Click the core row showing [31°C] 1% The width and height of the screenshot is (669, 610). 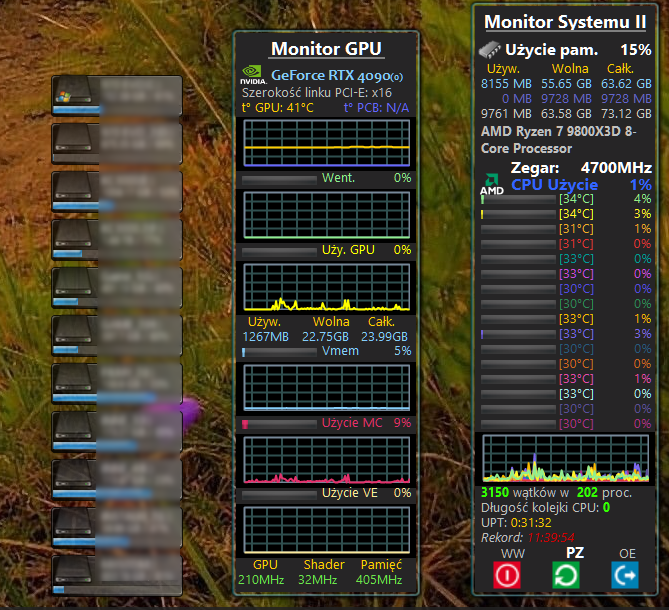[x=566, y=229]
